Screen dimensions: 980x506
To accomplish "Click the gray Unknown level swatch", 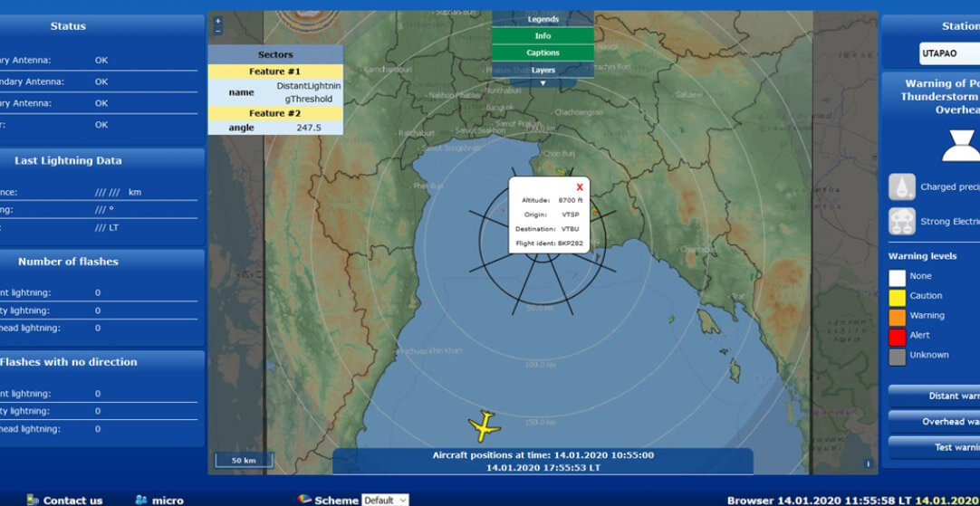I will tap(897, 357).
